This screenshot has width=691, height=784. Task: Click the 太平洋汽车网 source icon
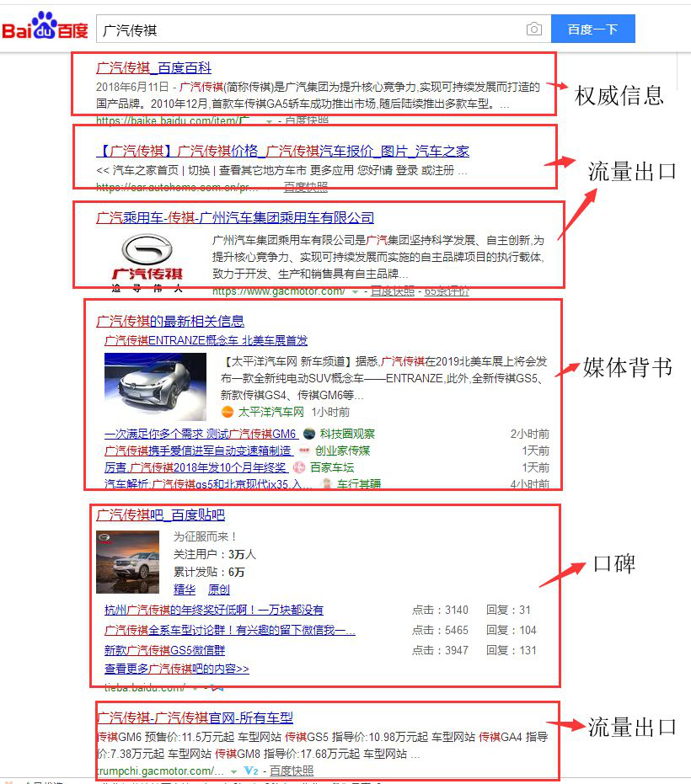(x=228, y=412)
